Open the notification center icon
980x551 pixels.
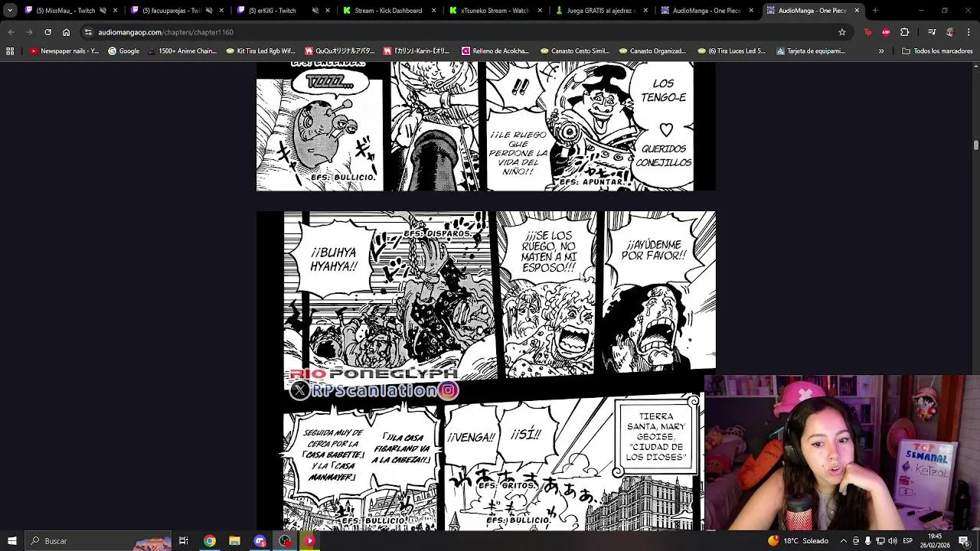pyautogui.click(x=964, y=541)
